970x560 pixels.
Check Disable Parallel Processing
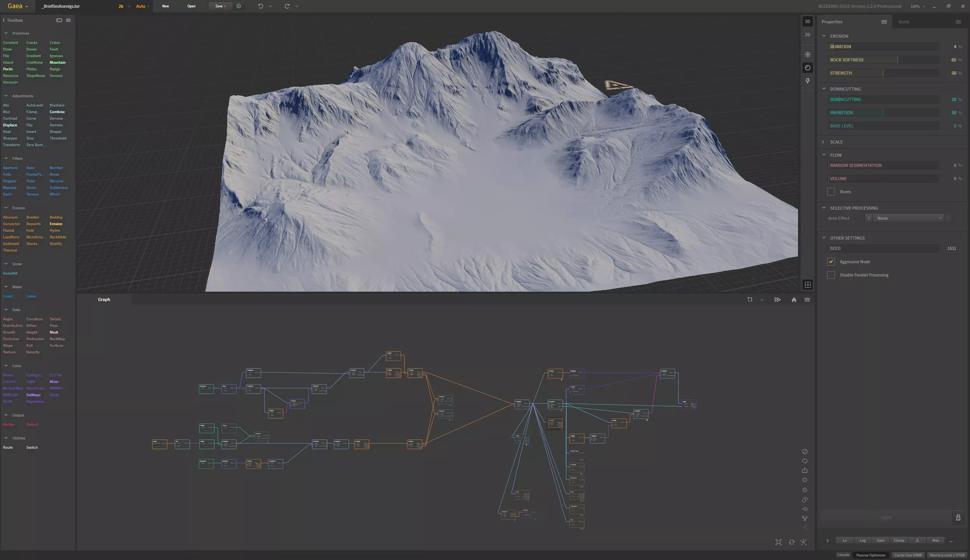831,275
